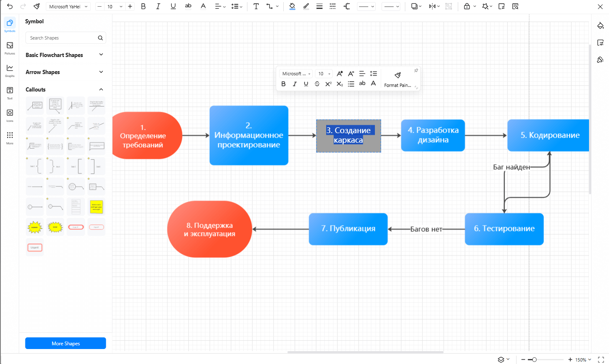Open the Pictures sidebar panel
This screenshot has height=364, width=609.
click(10, 47)
